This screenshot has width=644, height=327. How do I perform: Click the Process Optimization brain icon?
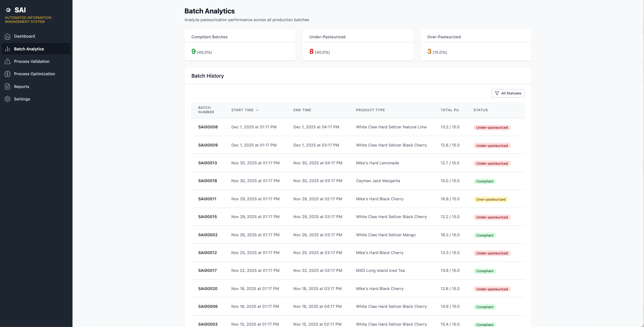point(7,74)
